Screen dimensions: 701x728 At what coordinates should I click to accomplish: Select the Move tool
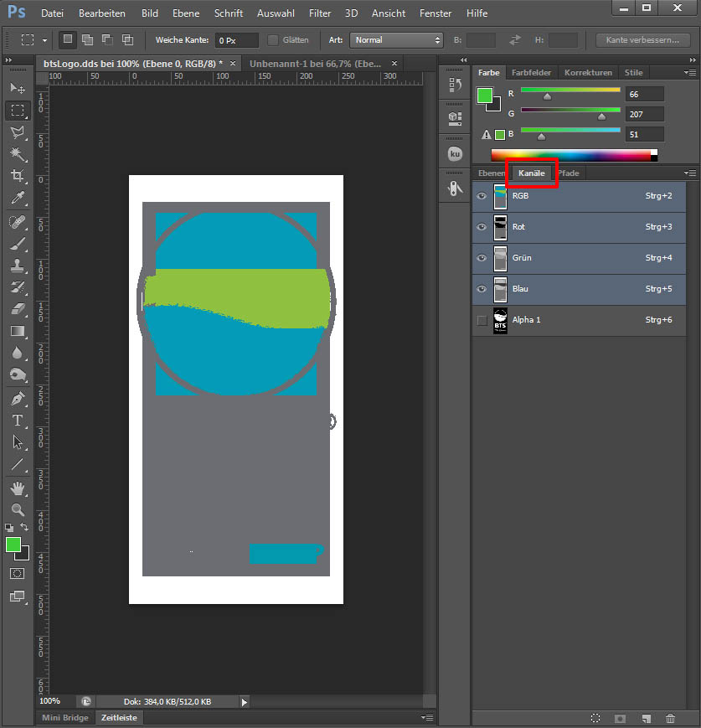point(17,88)
